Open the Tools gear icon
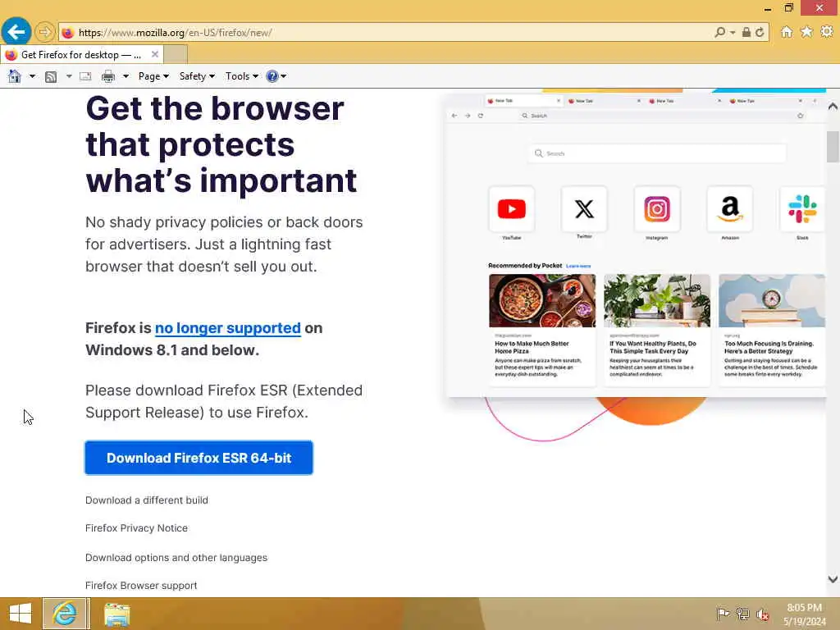The image size is (840, 630). [827, 32]
